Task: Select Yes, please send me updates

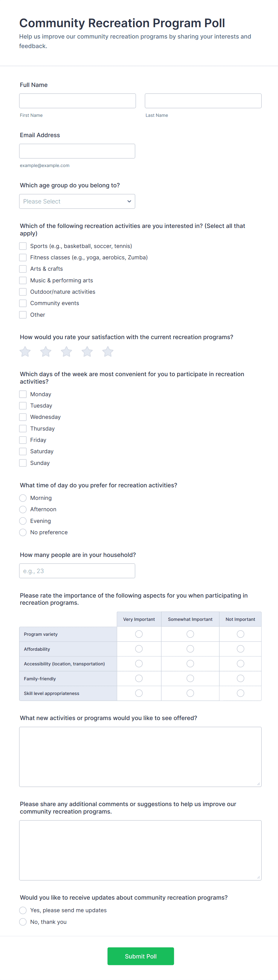Action: (x=23, y=910)
